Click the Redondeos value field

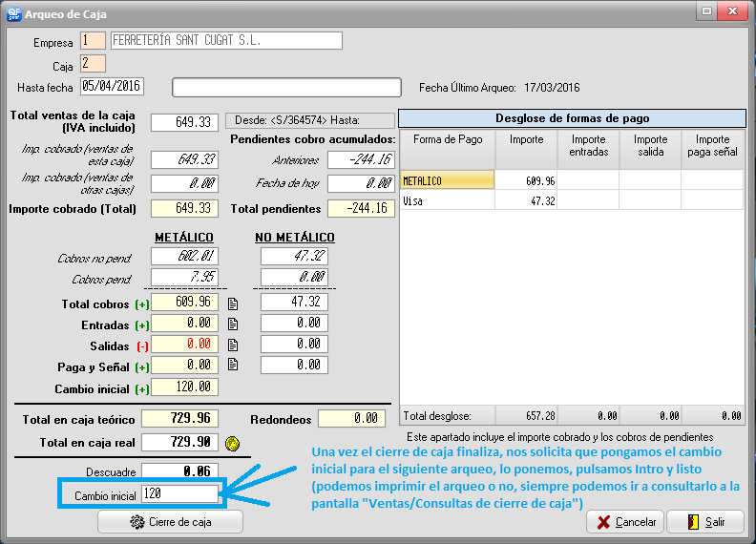(x=352, y=419)
